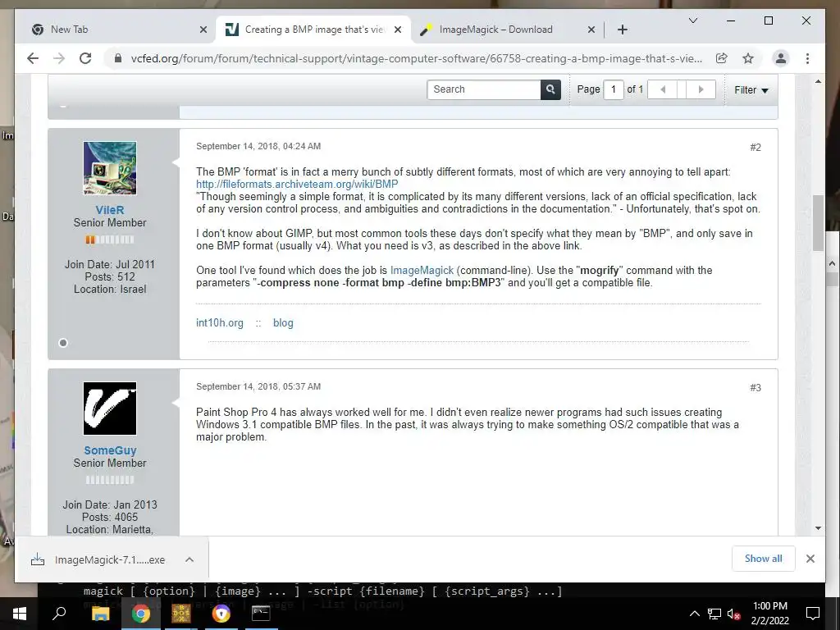The width and height of the screenshot is (840, 630).
Task: Click post #3 timestamp 05:37 AM
Action: click(x=258, y=387)
